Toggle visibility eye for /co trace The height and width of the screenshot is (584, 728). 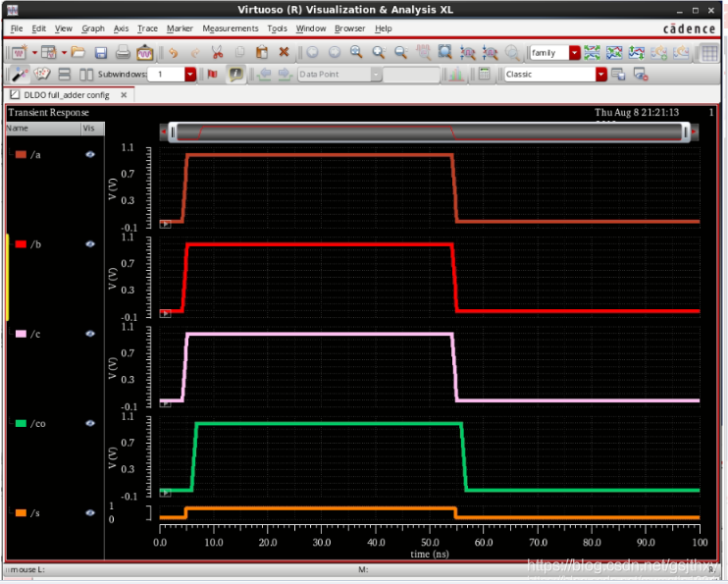(90, 424)
